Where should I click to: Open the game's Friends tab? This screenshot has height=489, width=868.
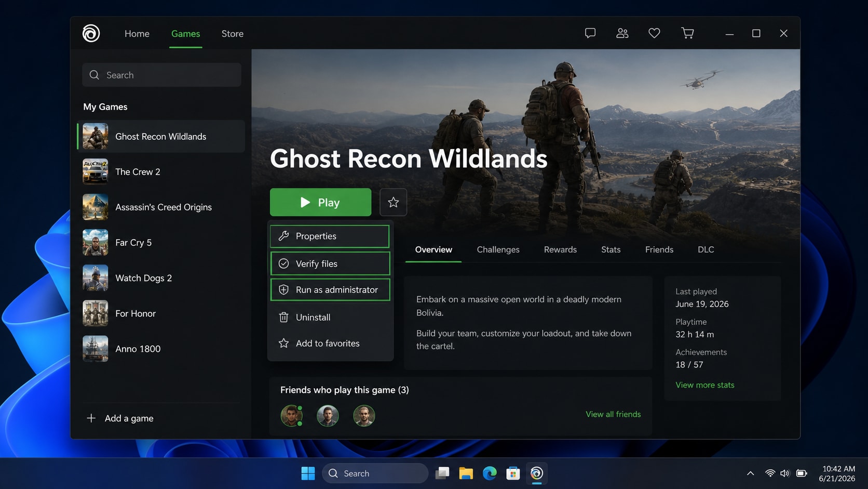pos(659,249)
